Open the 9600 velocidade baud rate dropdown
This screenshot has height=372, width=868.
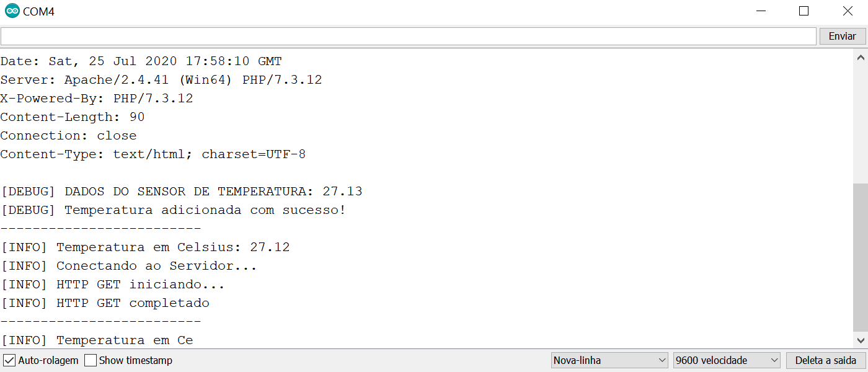pyautogui.click(x=727, y=360)
